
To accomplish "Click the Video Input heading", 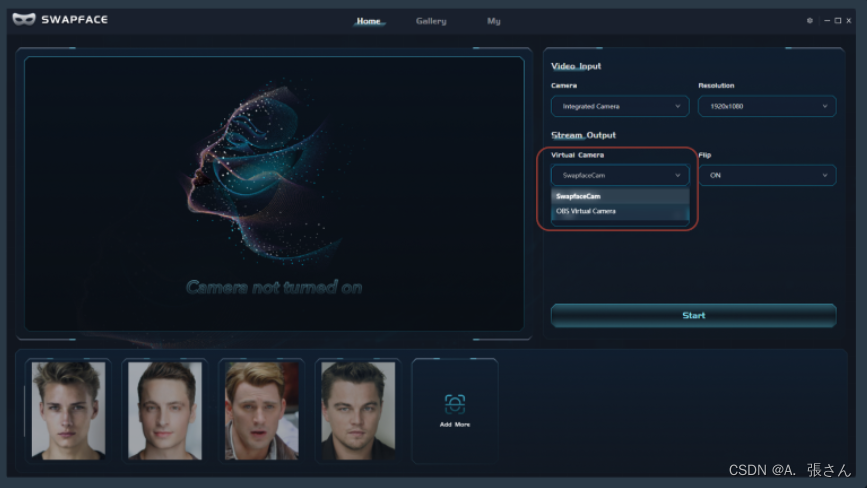I will coord(576,66).
